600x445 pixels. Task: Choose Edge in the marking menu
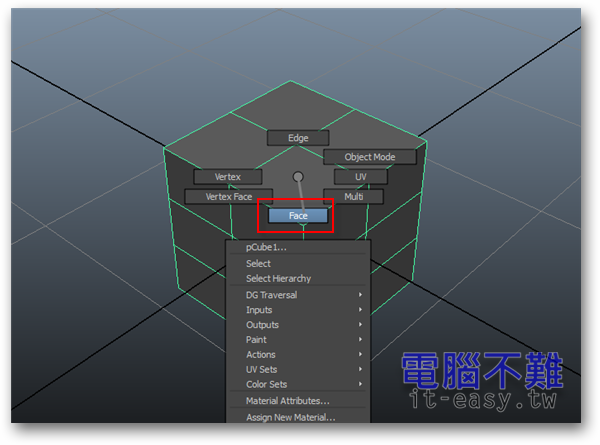pos(298,138)
